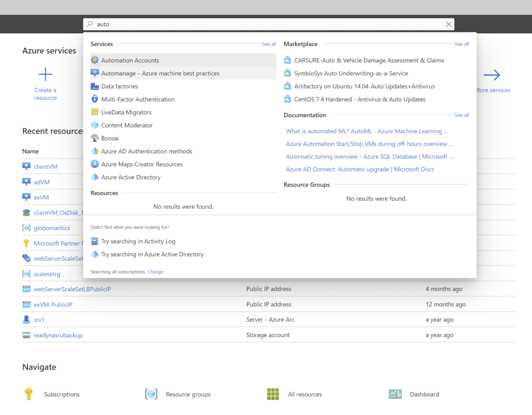
Task: Open scalesetrg resource group
Action: click(47, 274)
